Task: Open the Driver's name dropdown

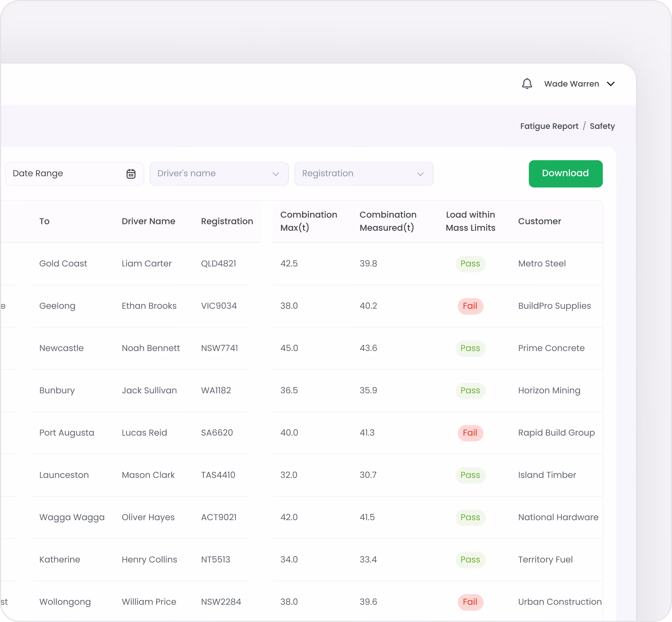Action: [x=219, y=174]
